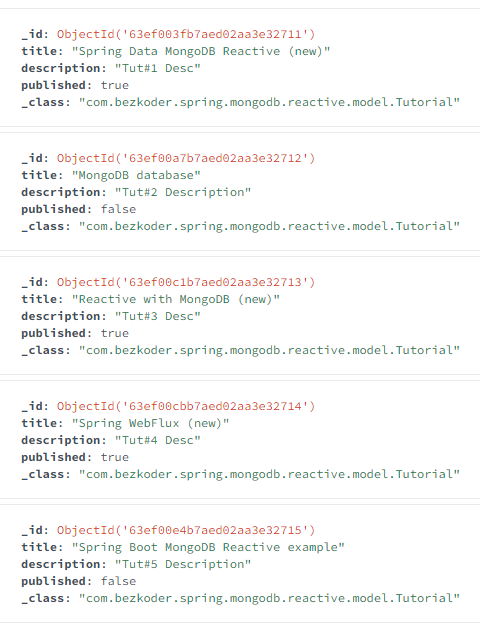
Task: Select the "Tut#4 Desc" description value
Action: pyautogui.click(x=157, y=440)
